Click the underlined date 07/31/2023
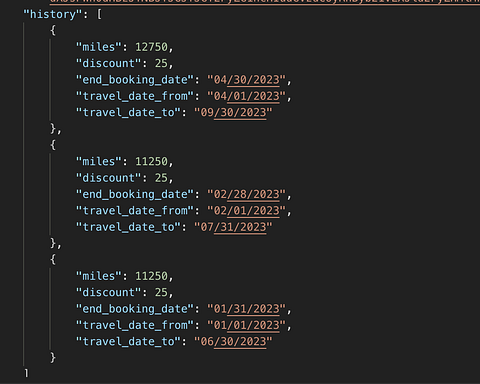Image resolution: width=480 pixels, height=384 pixels. (233, 227)
